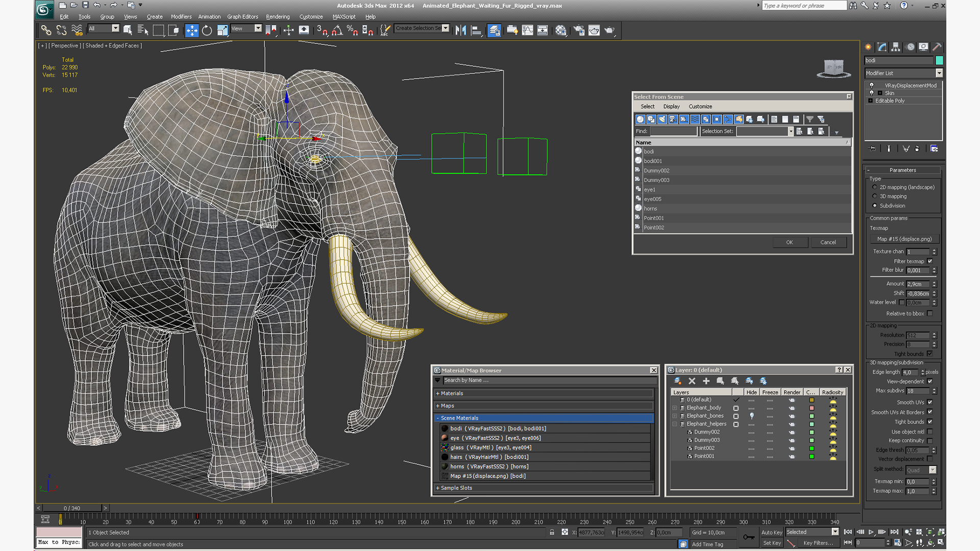Enable Keep continuity checkbox
The width and height of the screenshot is (980, 551).
tap(930, 440)
